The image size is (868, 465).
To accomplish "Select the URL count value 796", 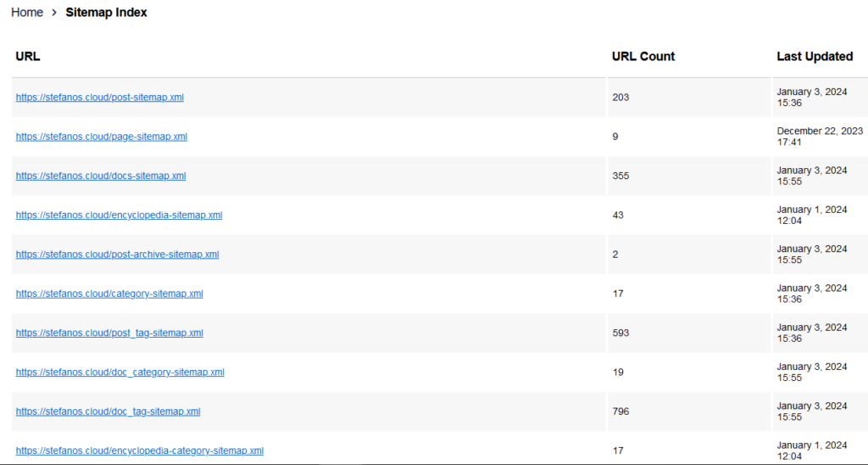I will (x=620, y=412).
